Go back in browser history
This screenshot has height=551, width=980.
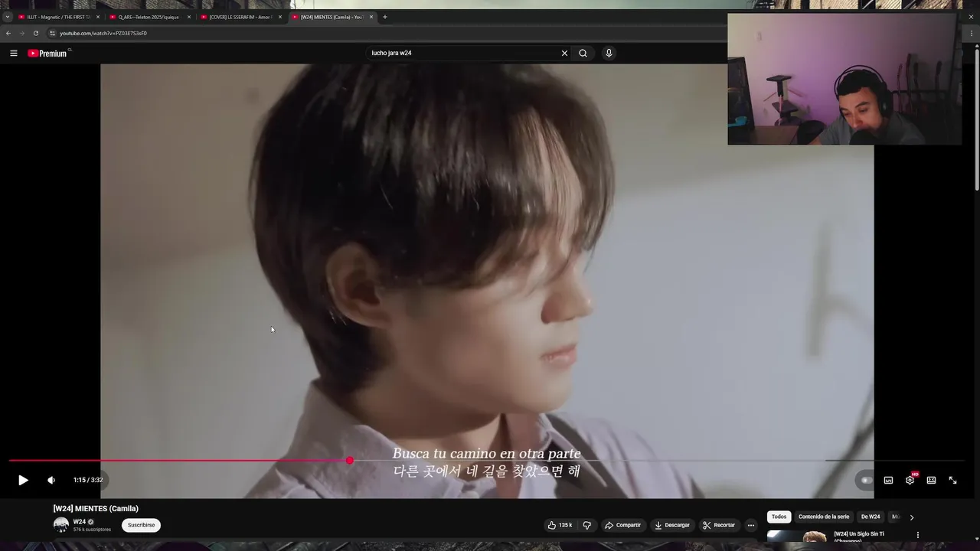[8, 33]
